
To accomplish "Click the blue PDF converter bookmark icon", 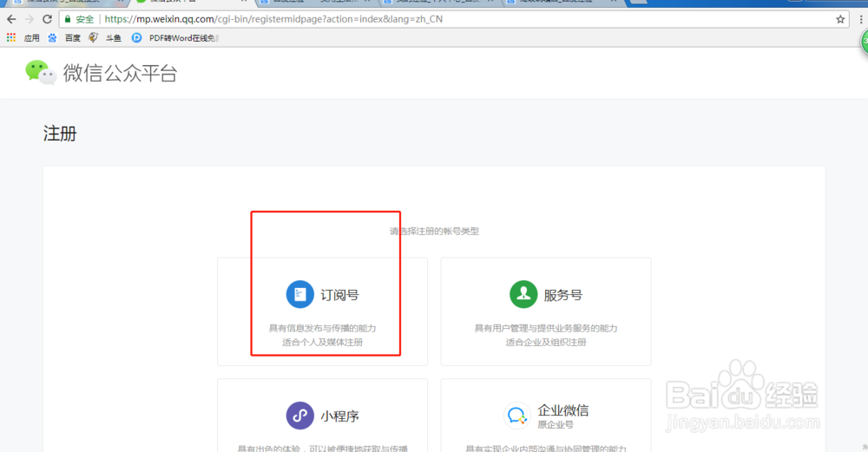I will 136,37.
